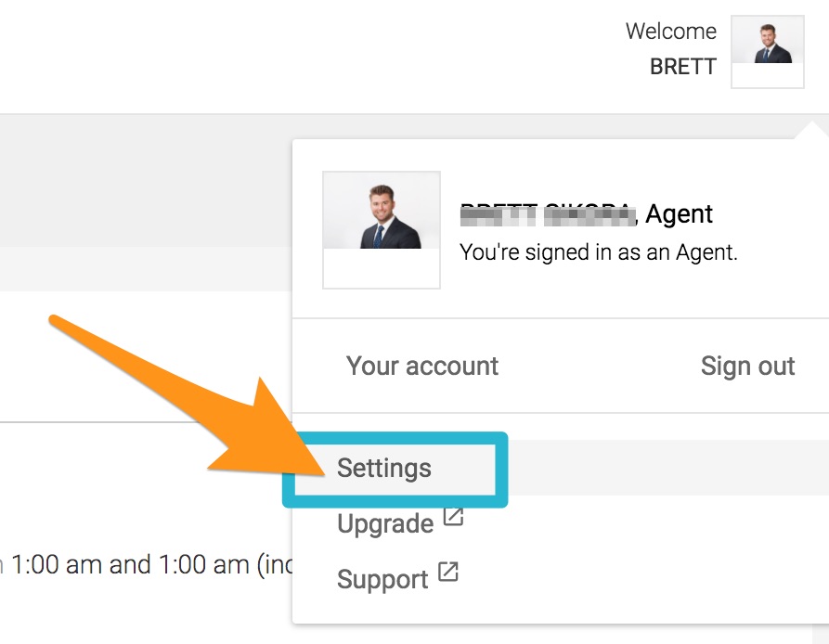Click the small profile avatar in header

tap(767, 52)
